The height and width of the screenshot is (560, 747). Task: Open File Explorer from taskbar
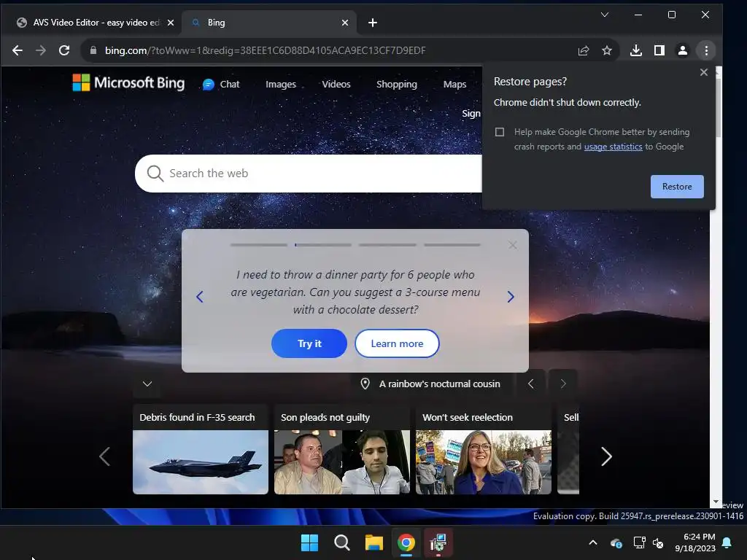[374, 542]
